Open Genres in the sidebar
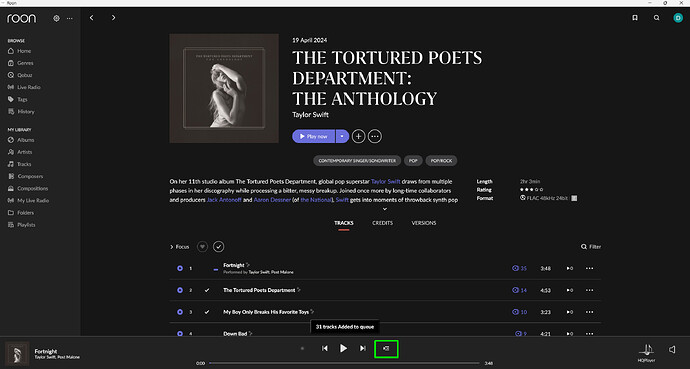Viewport: 690px width, 369px height. (x=21, y=63)
